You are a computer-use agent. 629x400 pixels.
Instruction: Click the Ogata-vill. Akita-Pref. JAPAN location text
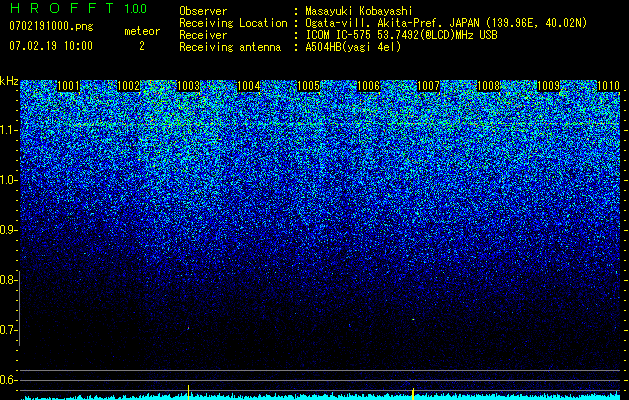tap(446, 23)
